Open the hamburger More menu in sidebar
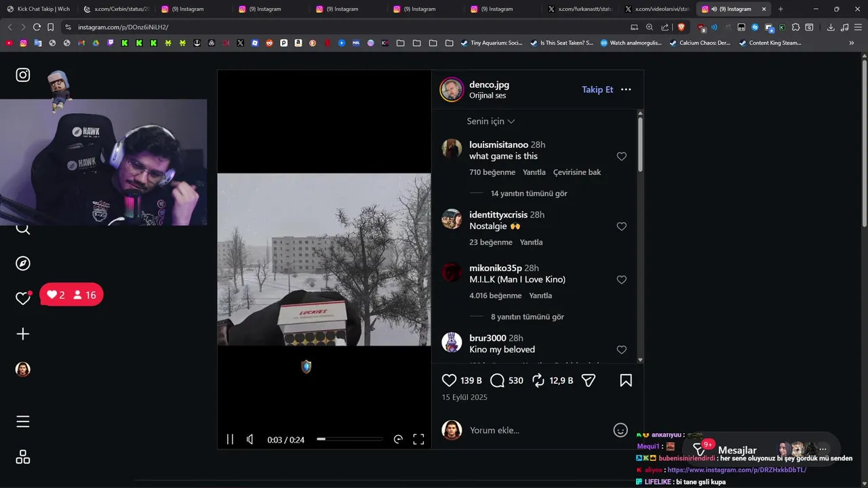The height and width of the screenshot is (488, 868). tap(23, 422)
